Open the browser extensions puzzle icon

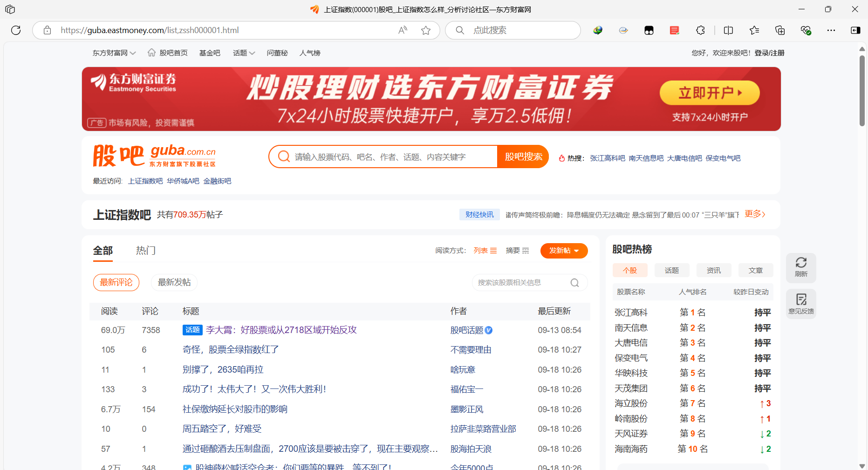click(x=700, y=30)
